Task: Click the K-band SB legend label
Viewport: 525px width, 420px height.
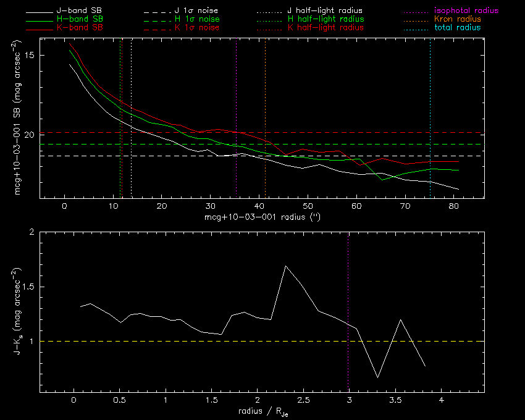Action: (x=80, y=27)
